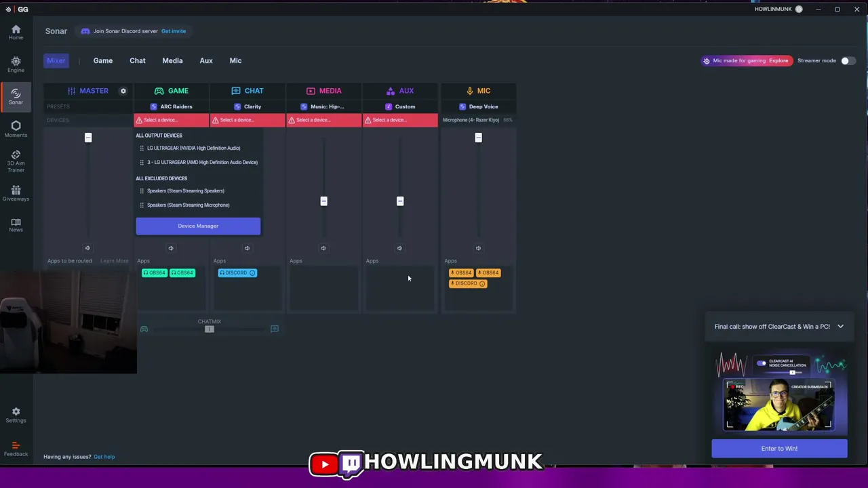Click the MIC channel microphone header icon
The width and height of the screenshot is (868, 488).
[x=470, y=91]
